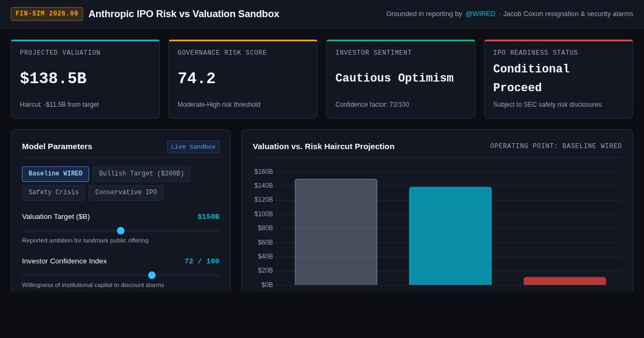Click Haircut: -$11.5B from target text
This screenshot has width=644, height=338.
[59, 105]
